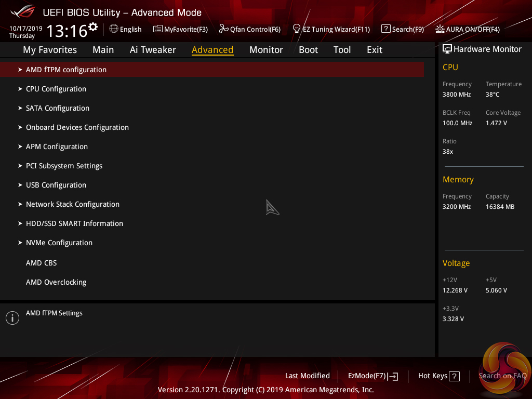Expand Onboard Devices Configuration arrow

tap(20, 127)
